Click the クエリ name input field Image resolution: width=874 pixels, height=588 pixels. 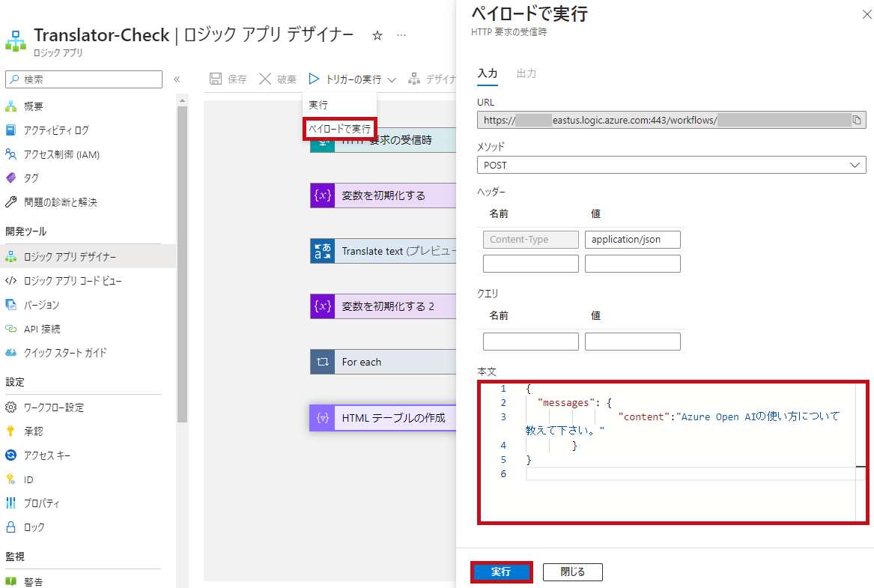click(531, 341)
